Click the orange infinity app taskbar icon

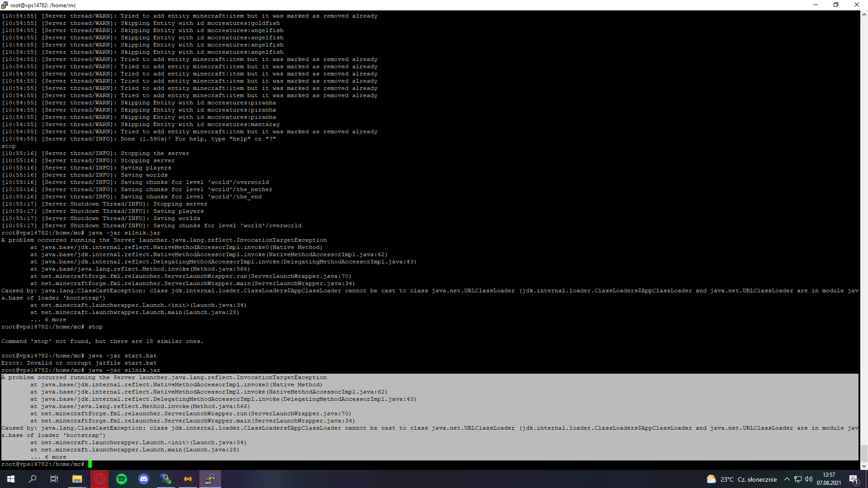click(188, 479)
